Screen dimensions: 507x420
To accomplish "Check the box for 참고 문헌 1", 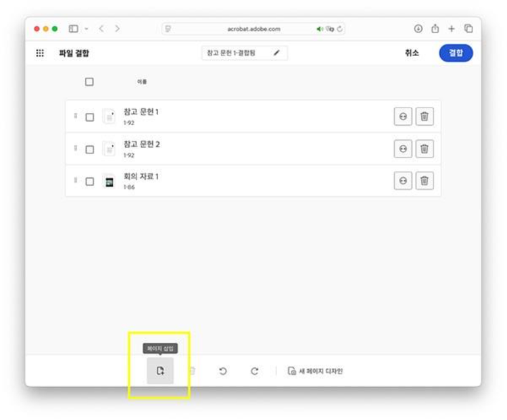I will 89,117.
